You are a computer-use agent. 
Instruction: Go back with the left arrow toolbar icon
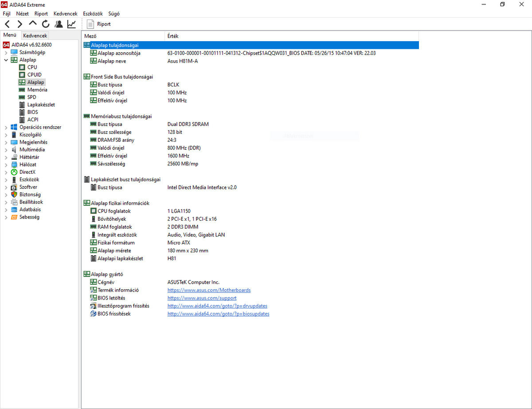point(7,24)
